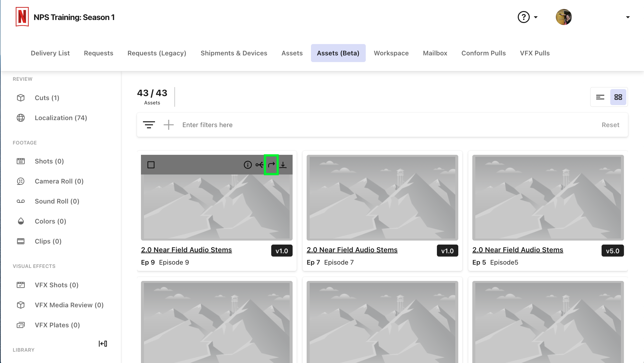Open the Ep 7 2.0 Near Field Audio Stems link

pos(352,250)
